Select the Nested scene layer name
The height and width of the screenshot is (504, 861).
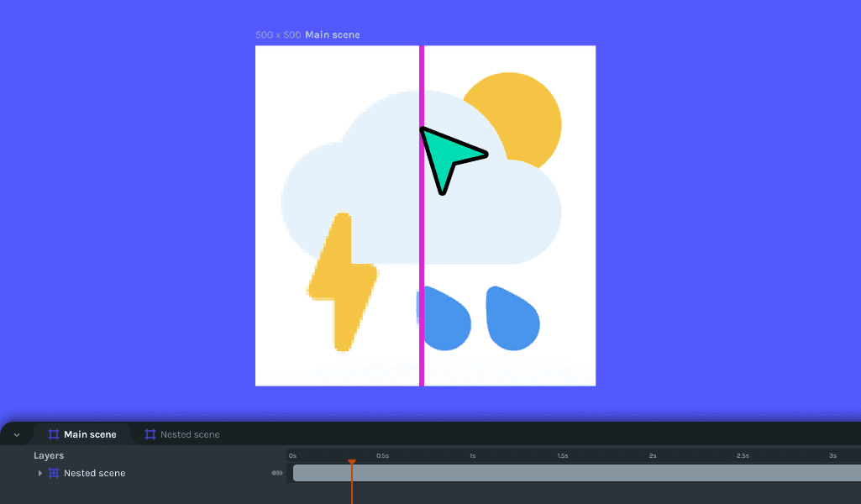pyautogui.click(x=94, y=473)
